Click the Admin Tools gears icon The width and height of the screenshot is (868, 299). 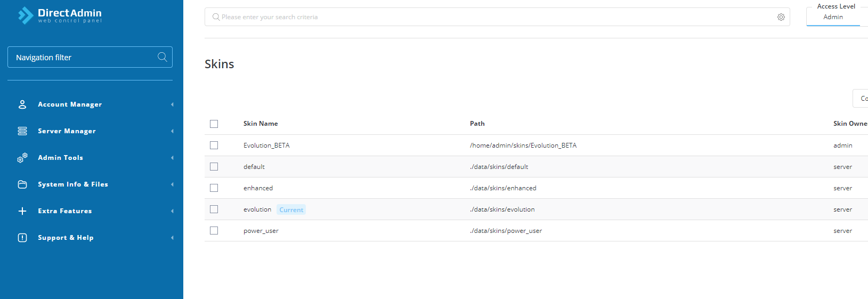[22, 158]
